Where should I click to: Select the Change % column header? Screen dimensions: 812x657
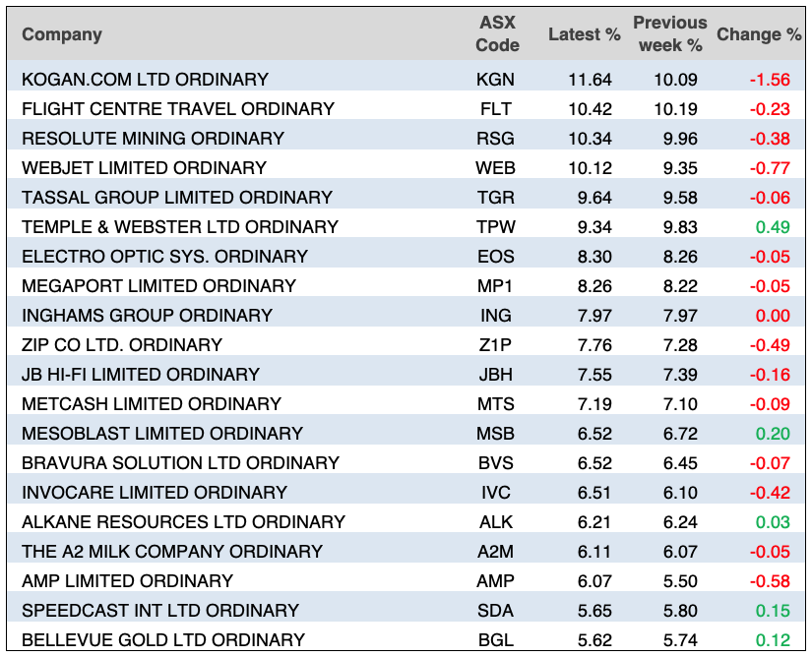(x=759, y=34)
